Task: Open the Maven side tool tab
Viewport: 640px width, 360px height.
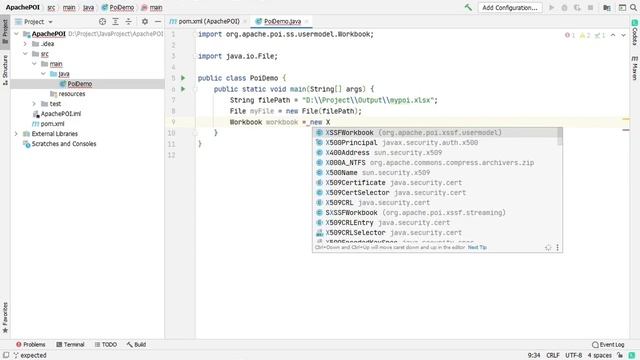Action: 635,68
